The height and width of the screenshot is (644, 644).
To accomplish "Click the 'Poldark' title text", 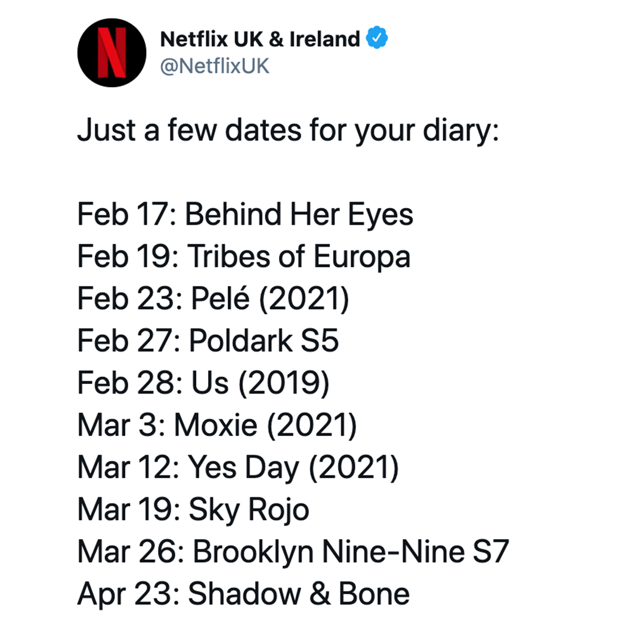I will pyautogui.click(x=241, y=341).
